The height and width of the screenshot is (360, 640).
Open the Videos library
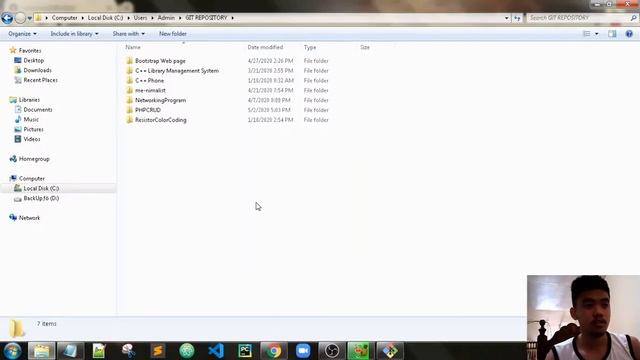(31, 139)
